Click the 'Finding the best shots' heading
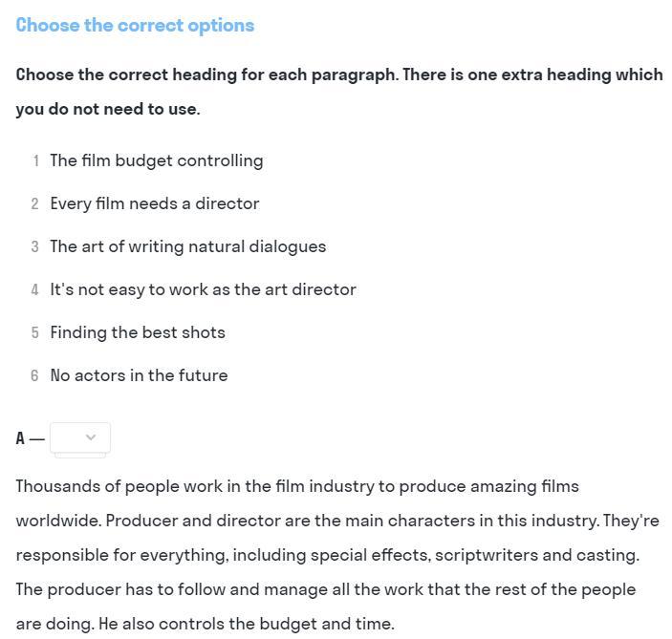 pyautogui.click(x=138, y=332)
